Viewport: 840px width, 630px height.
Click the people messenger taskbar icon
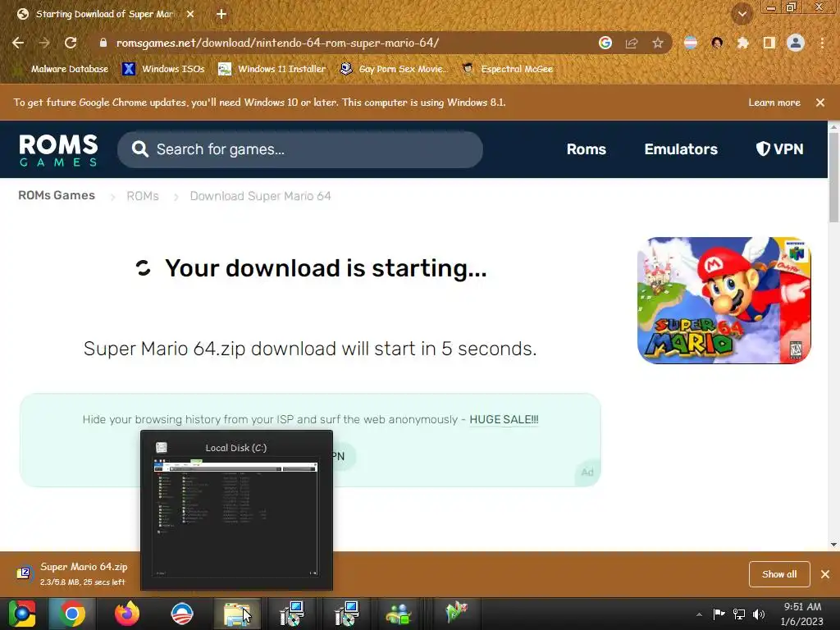pos(399,614)
